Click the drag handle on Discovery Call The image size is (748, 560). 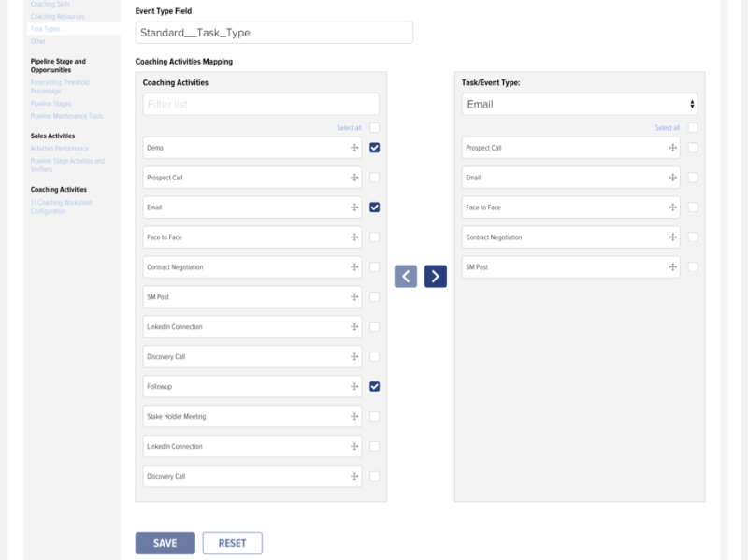tap(353, 356)
